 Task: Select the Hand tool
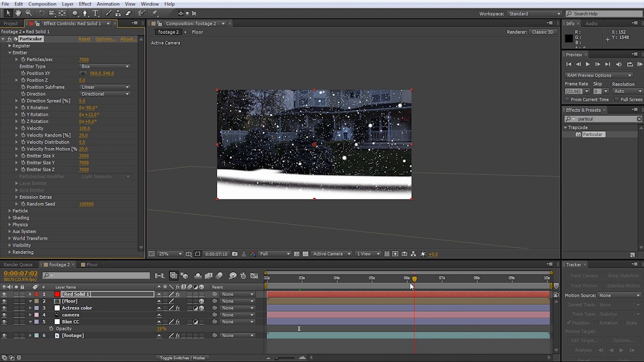point(18,13)
